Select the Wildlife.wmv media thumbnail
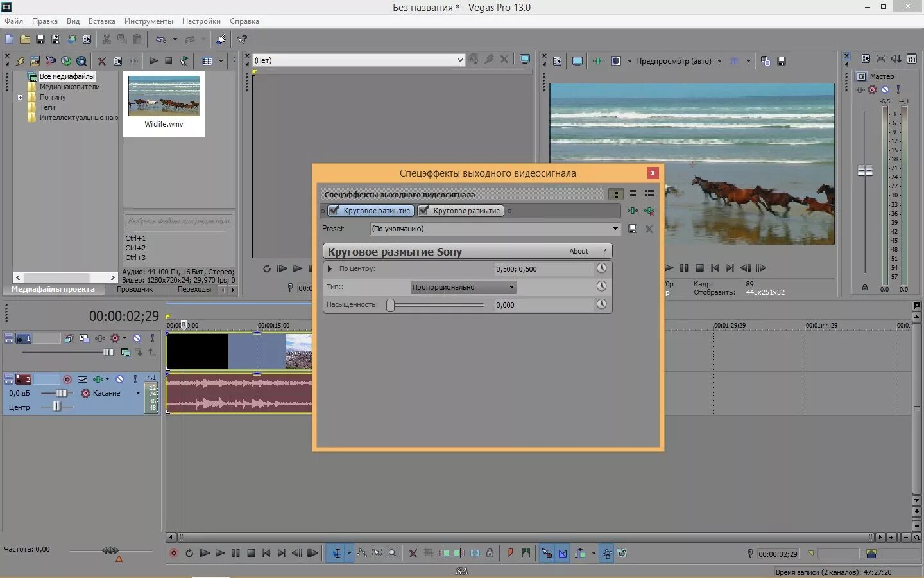 point(164,96)
